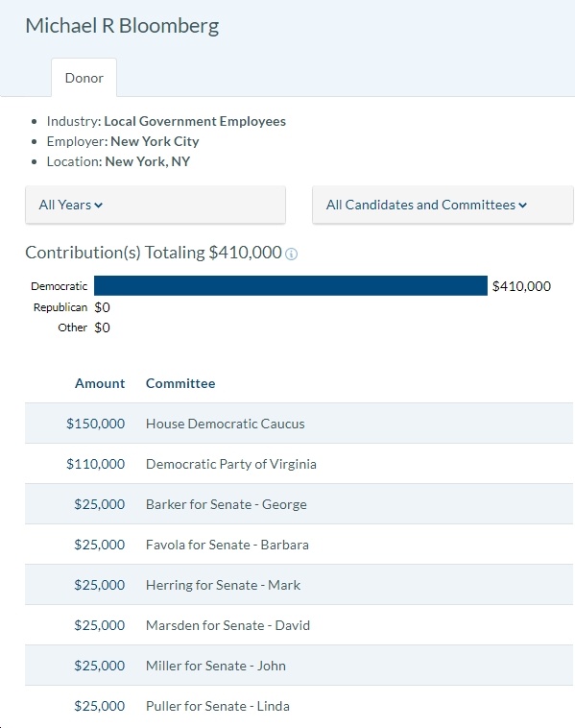Open Barker for Senate - George link

coord(226,504)
